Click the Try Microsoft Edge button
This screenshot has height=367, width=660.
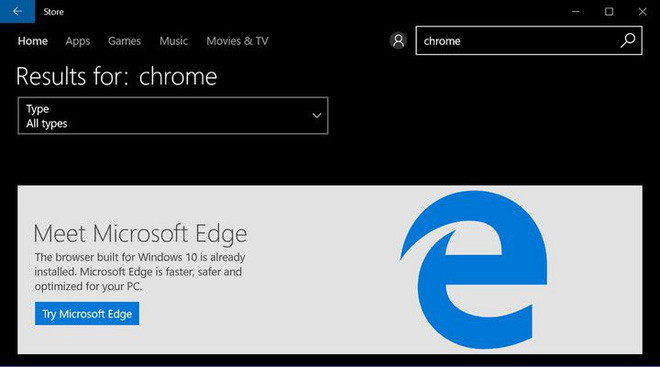[87, 314]
